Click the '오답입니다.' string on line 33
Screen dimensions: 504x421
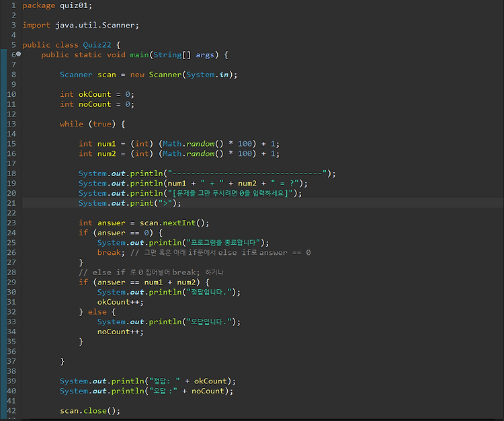(209, 322)
